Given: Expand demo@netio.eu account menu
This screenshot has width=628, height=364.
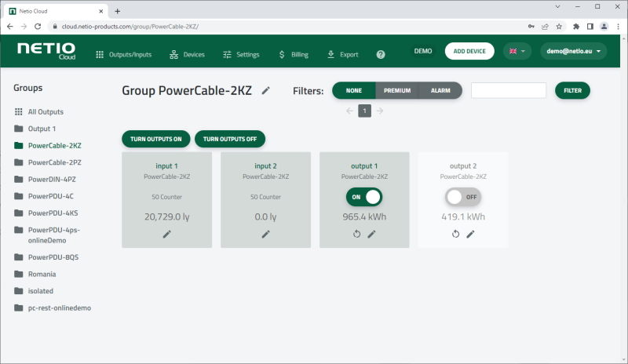Looking at the screenshot, I should tap(573, 52).
